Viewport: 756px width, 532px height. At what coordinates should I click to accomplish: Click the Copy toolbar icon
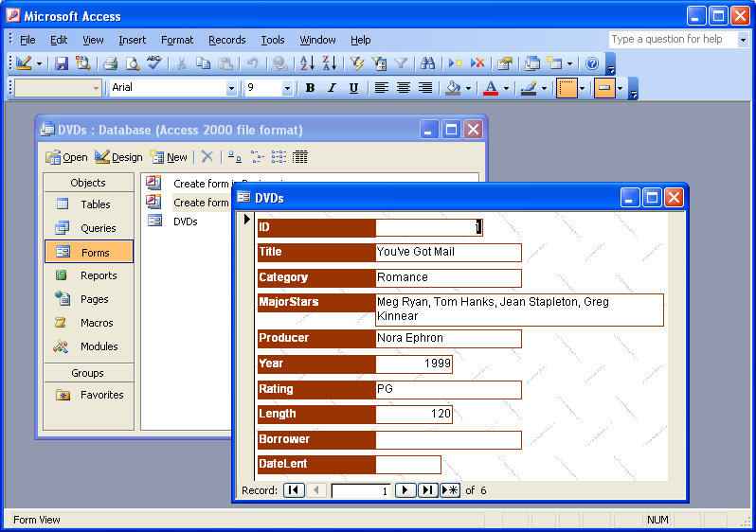coord(203,63)
